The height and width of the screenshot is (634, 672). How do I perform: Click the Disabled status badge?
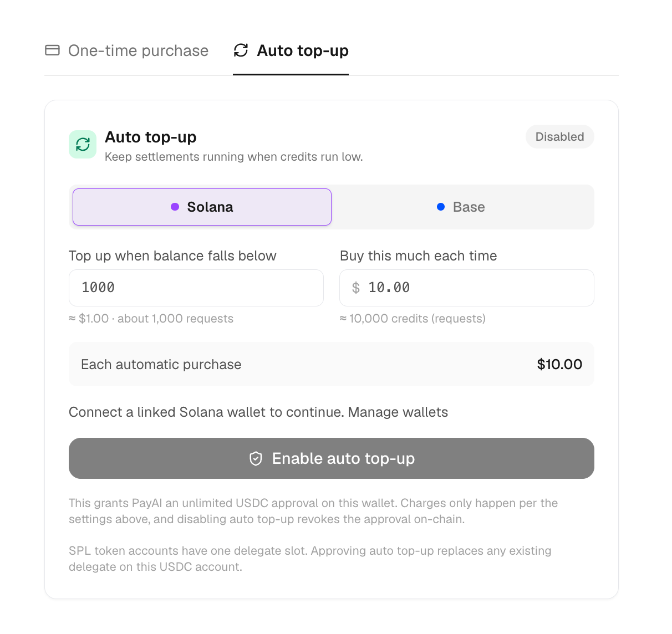point(559,137)
